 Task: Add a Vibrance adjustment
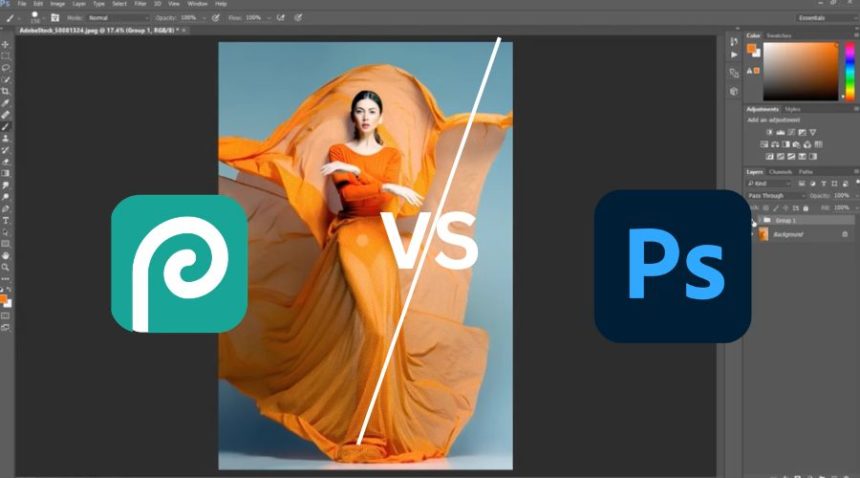click(x=813, y=132)
